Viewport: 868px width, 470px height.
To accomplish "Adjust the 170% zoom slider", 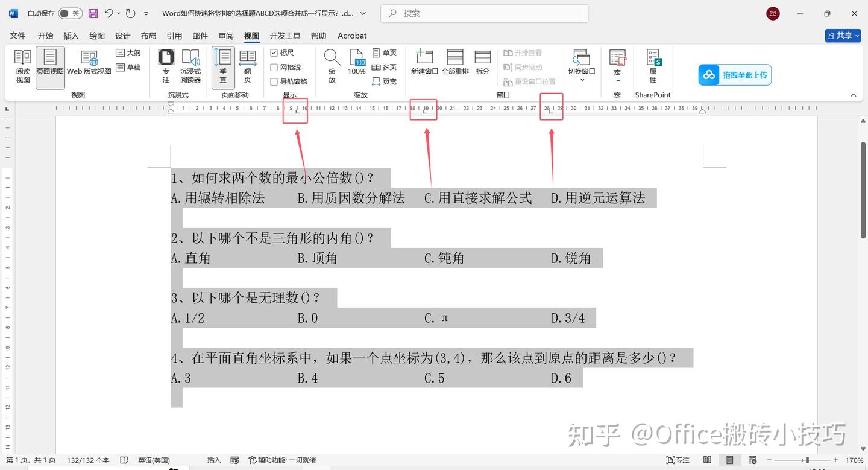I will pos(807,460).
